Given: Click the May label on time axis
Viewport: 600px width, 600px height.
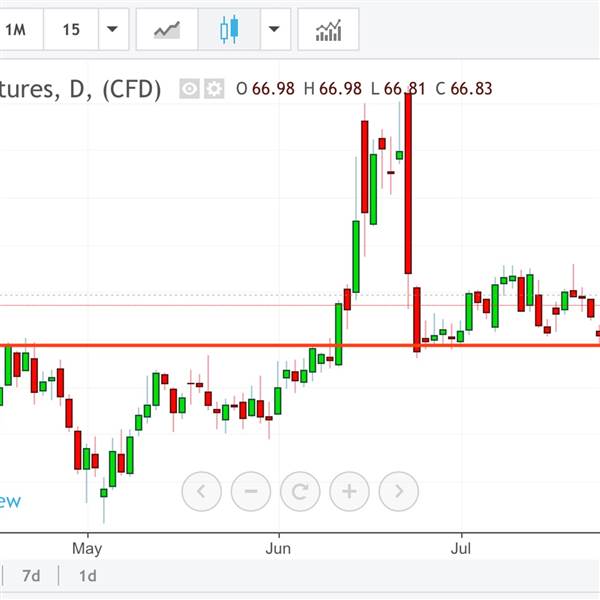Looking at the screenshot, I should [87, 549].
